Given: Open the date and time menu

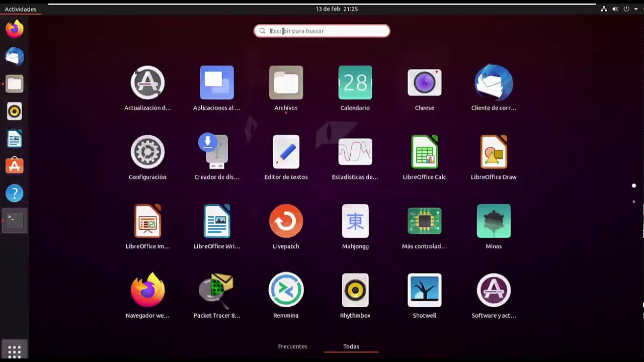Looking at the screenshot, I should [337, 9].
